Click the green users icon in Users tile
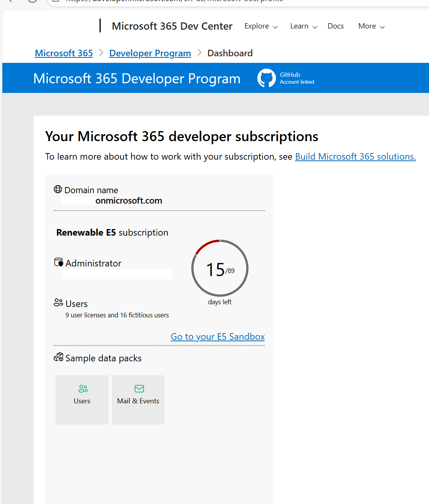This screenshot has width=429, height=504. (83, 388)
